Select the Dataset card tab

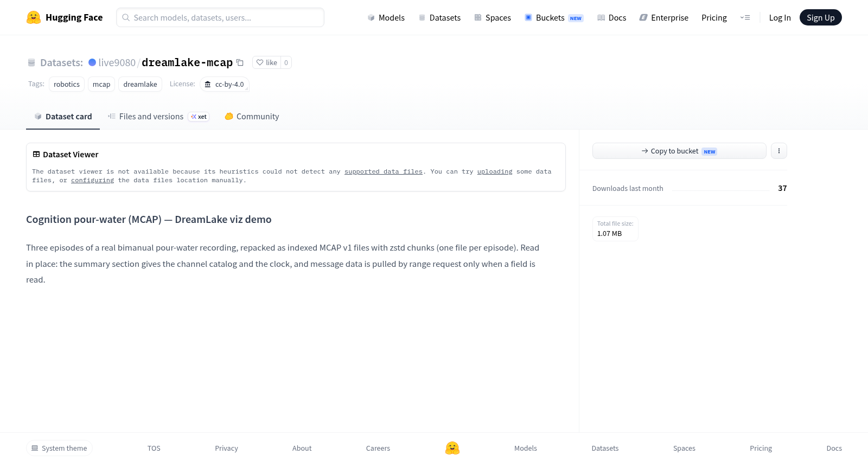coord(63,116)
